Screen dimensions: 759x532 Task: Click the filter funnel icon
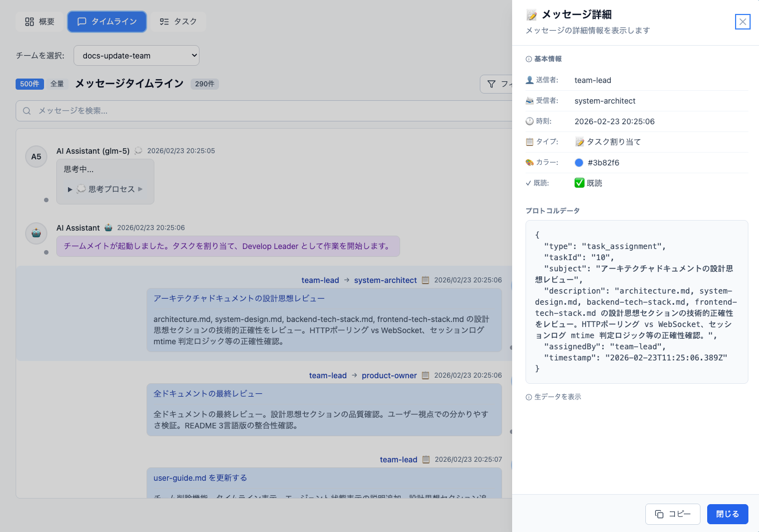[492, 84]
